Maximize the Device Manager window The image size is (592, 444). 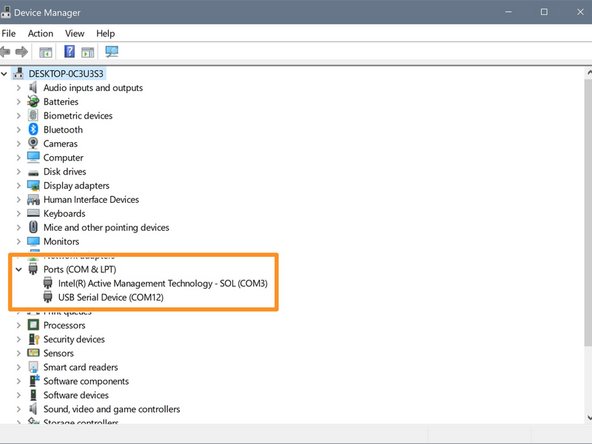click(544, 12)
